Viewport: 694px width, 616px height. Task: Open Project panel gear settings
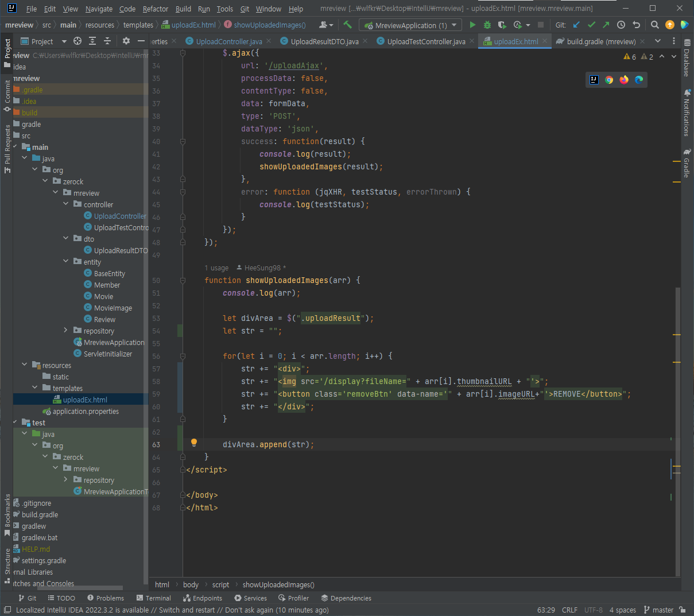[126, 41]
